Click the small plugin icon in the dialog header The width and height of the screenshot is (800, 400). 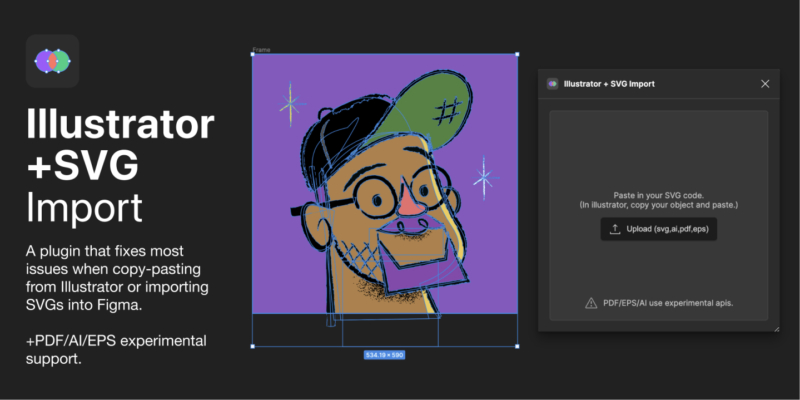553,84
